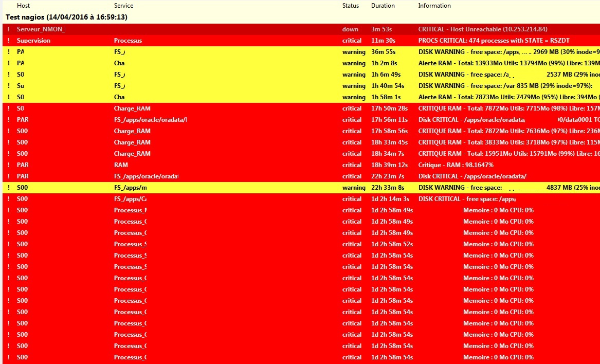The height and width of the screenshot is (364, 600).
Task: Open the RAM service with 18h 39m 12s duration
Action: point(121,165)
